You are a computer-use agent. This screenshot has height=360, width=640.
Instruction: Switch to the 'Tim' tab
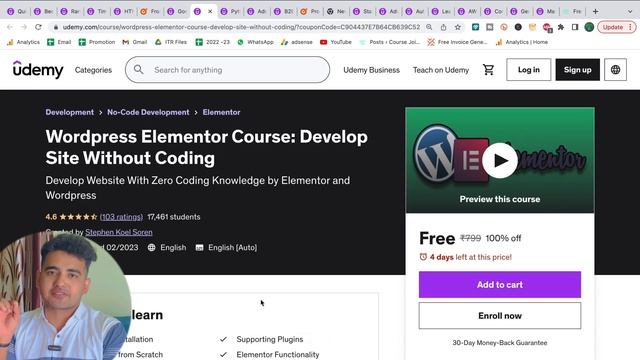(x=97, y=11)
